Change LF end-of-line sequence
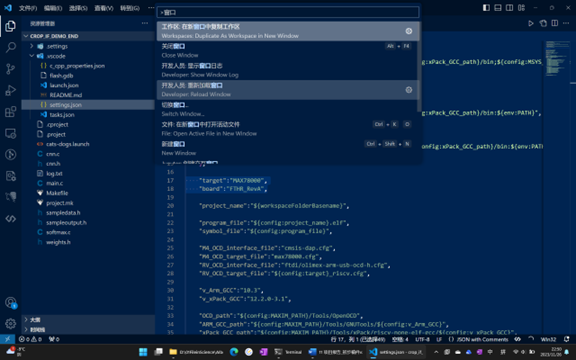The width and height of the screenshot is (576, 360). (439, 339)
